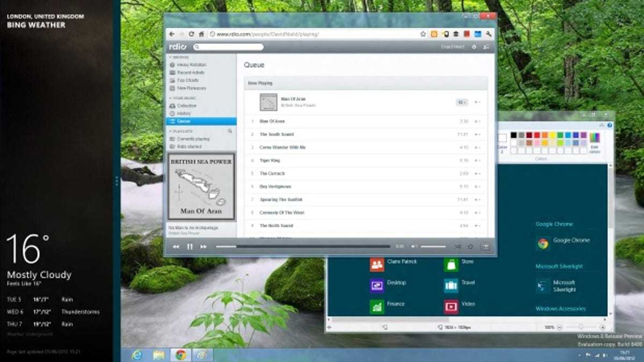Bookmark page with Chrome star icon
The image size is (644, 362).
[423, 34]
